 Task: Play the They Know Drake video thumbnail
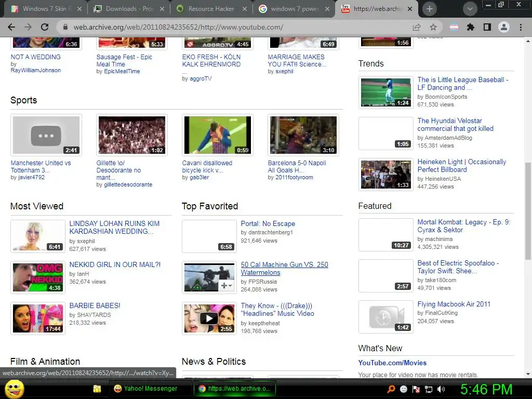click(x=209, y=318)
